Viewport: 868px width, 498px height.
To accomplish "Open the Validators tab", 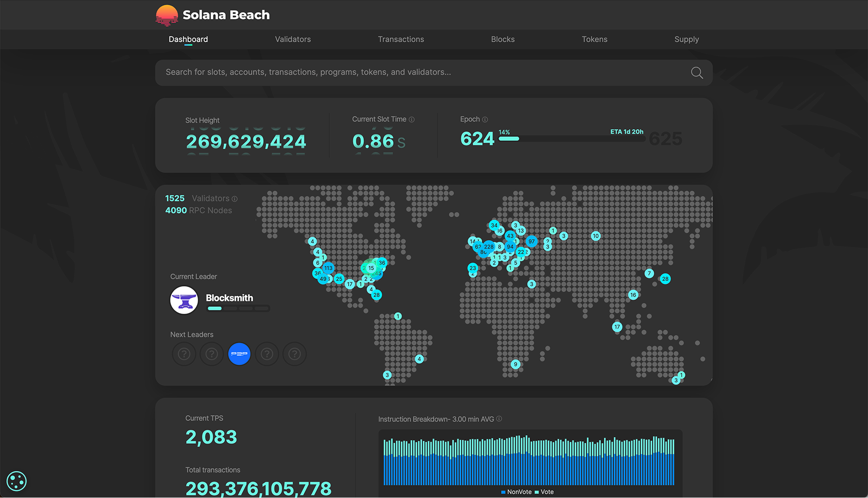I will (x=293, y=40).
